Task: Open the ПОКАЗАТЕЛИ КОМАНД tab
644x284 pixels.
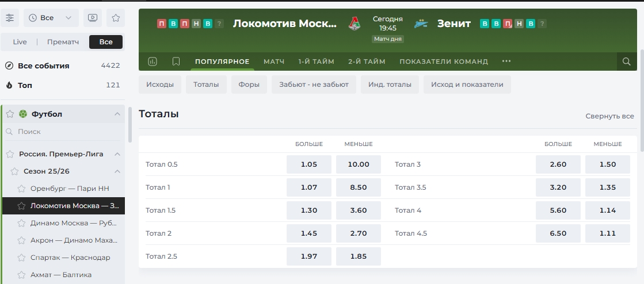Action: pos(443,62)
